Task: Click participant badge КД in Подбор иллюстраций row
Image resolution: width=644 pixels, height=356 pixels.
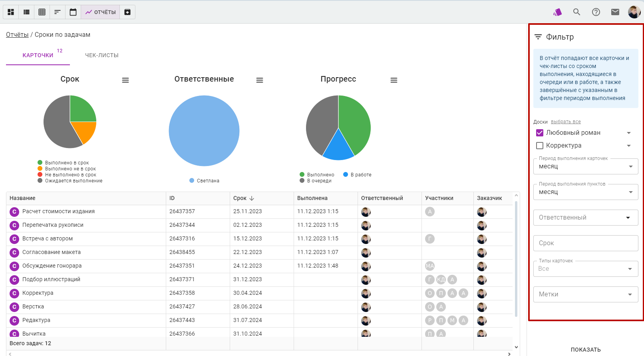Action: tap(441, 280)
